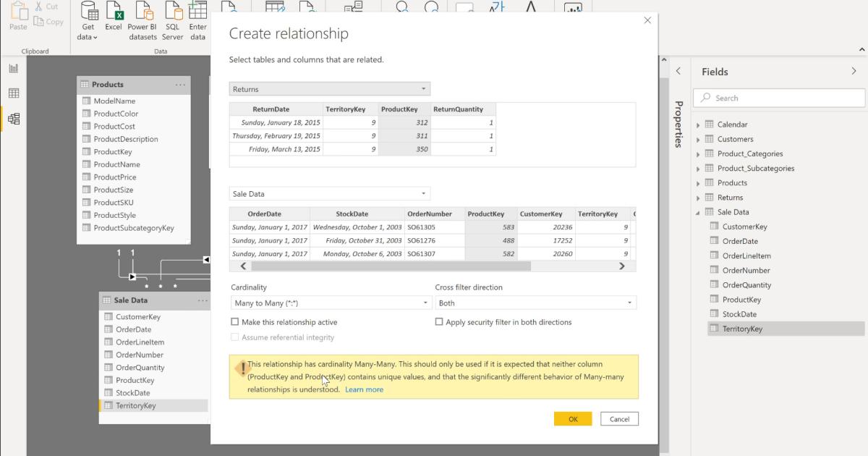This screenshot has height=456, width=868.
Task: Click OK to create the relationship
Action: [x=572, y=418]
